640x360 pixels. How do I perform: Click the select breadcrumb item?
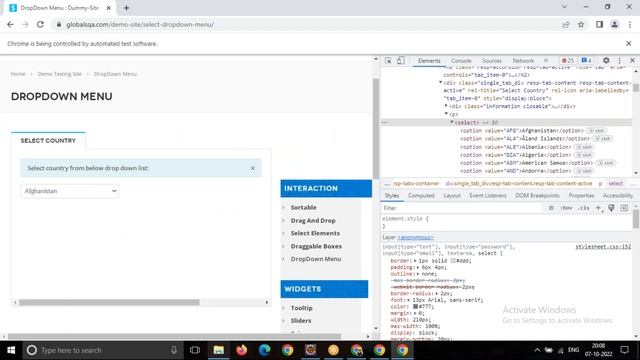tap(616, 184)
